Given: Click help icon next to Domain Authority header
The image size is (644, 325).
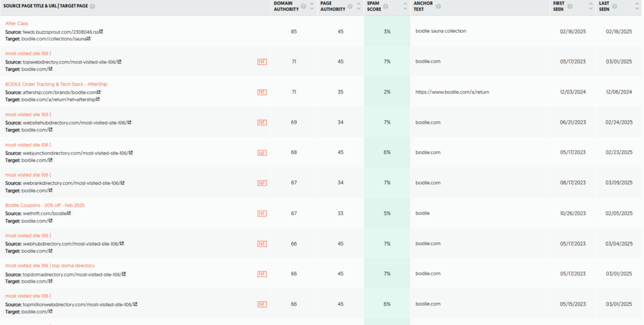Looking at the screenshot, I should point(303,6).
